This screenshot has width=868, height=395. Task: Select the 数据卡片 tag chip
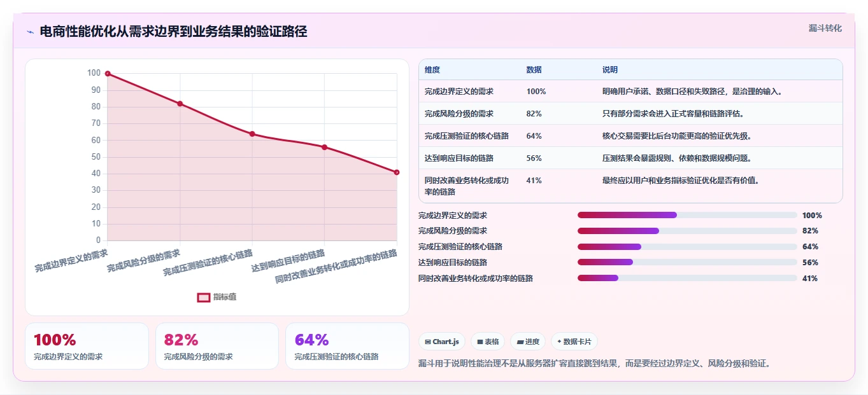tap(574, 342)
